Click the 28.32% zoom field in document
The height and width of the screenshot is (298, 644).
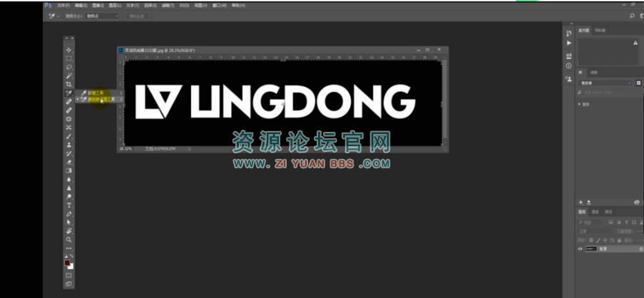126,149
